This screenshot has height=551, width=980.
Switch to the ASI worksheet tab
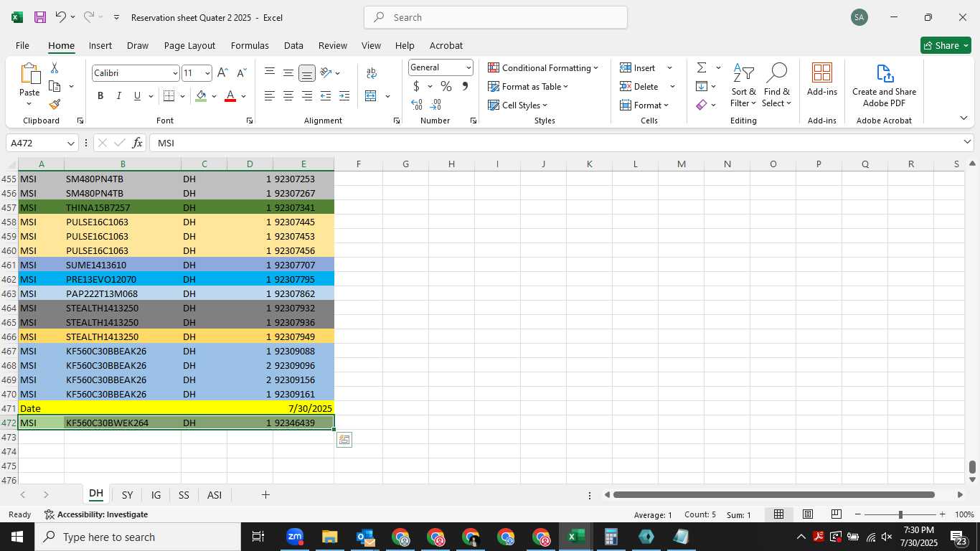click(x=215, y=495)
